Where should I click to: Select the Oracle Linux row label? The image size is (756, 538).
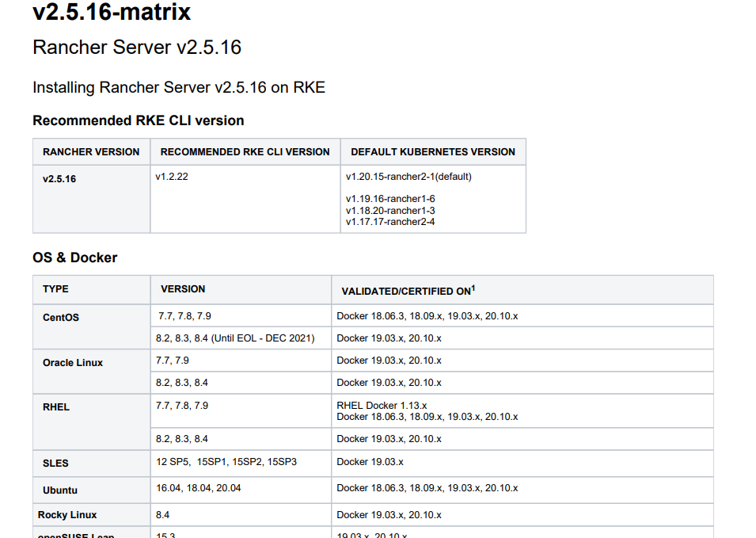73,362
